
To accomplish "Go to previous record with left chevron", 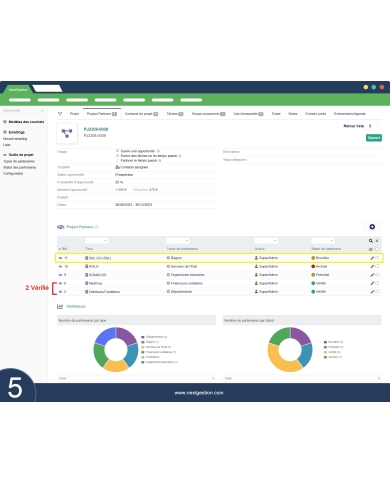I will [370, 126].
